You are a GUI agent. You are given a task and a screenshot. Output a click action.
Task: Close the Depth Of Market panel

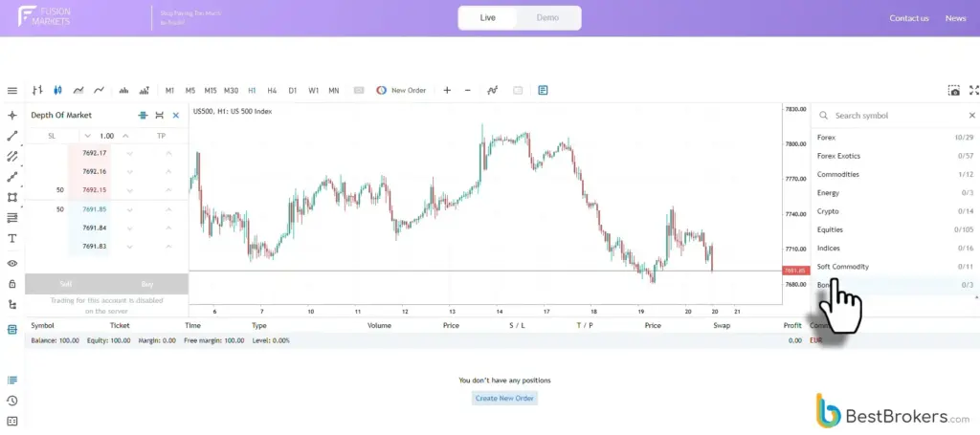tap(176, 116)
